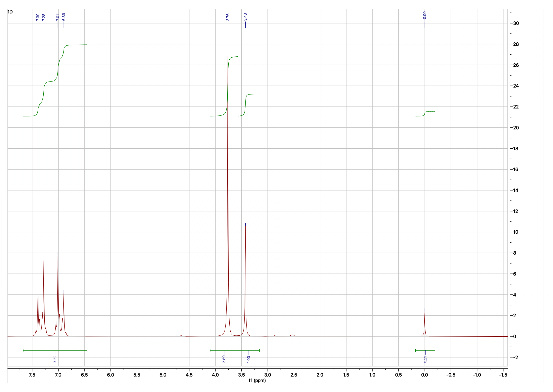
Task: Select the 3.22 integral value
Action: pyautogui.click(x=55, y=359)
